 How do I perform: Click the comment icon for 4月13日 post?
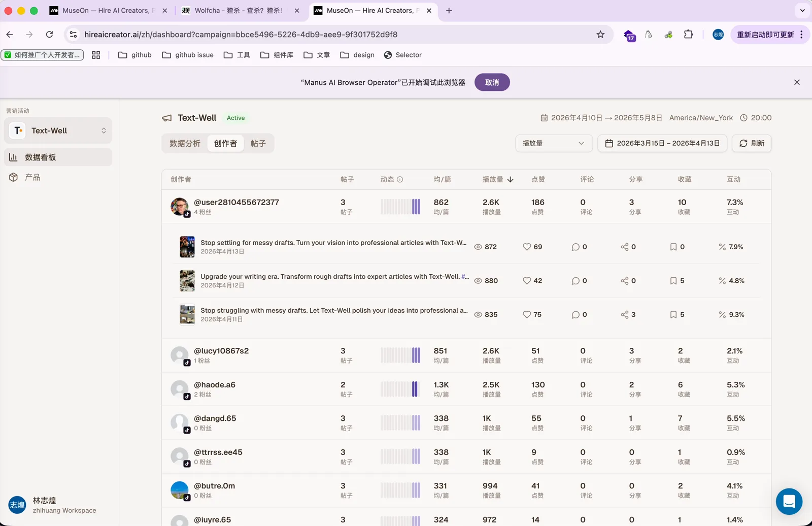(576, 247)
